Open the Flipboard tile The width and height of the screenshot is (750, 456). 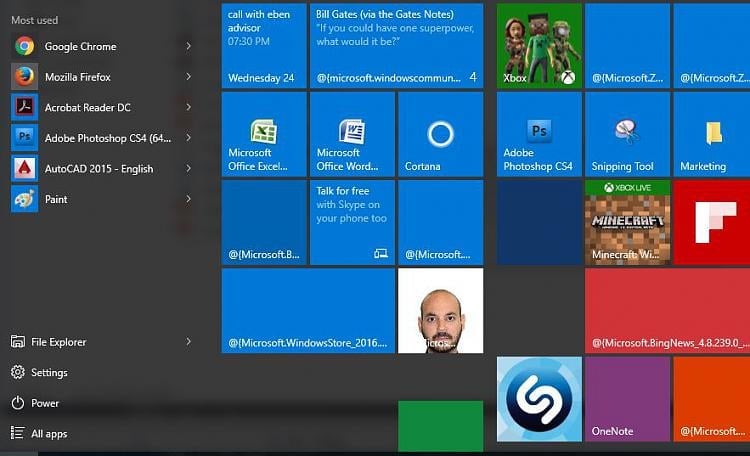(x=712, y=222)
